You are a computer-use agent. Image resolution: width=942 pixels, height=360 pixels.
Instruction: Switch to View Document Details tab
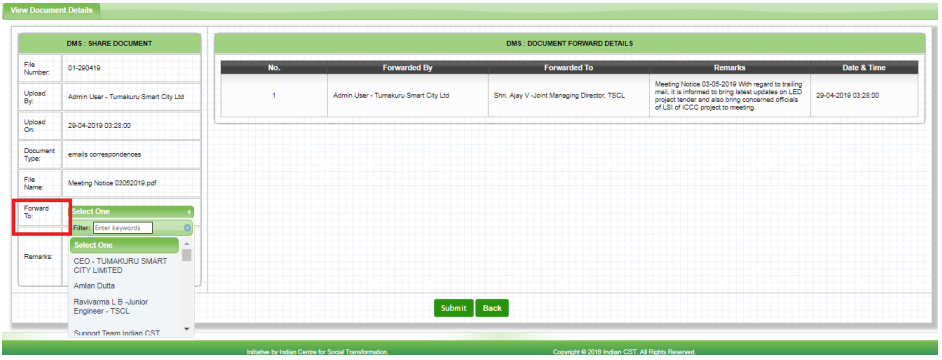[52, 11]
